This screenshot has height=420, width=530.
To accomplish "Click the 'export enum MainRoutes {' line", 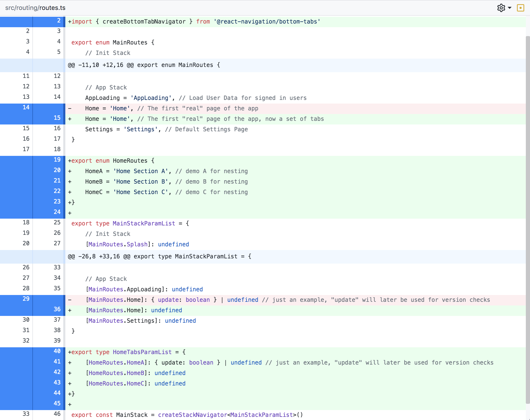I will [x=295, y=43].
